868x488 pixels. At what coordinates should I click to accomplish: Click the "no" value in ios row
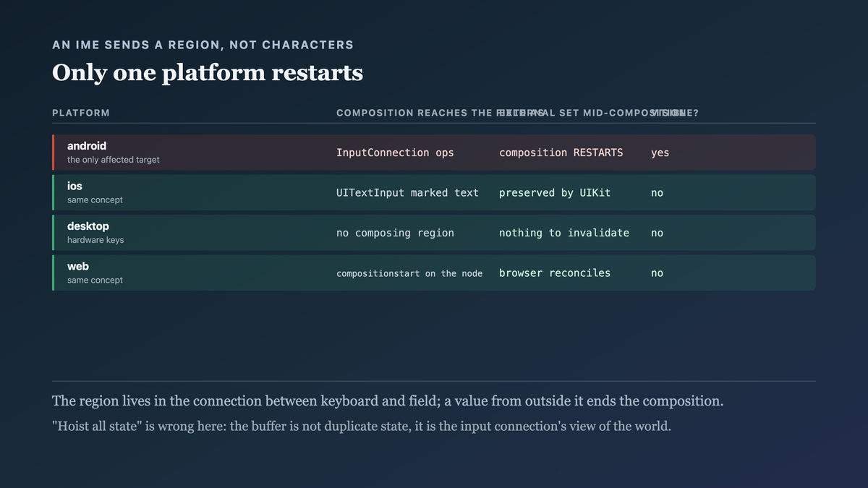(657, 193)
